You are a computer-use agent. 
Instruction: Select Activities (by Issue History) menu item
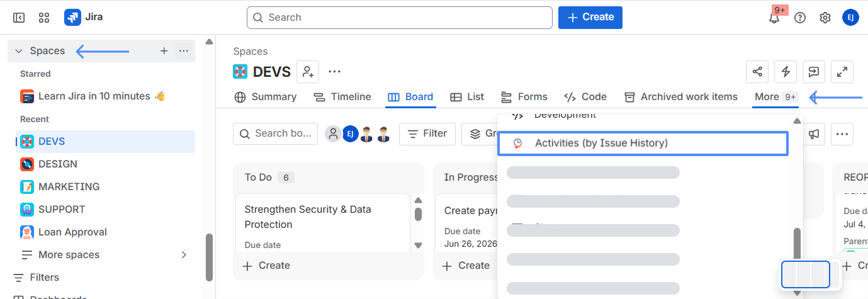coord(643,144)
